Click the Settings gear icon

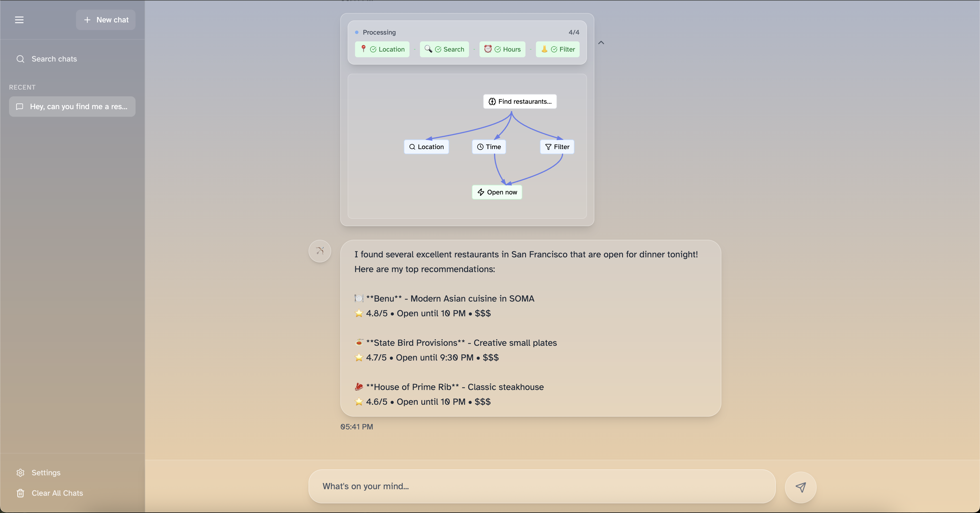pyautogui.click(x=20, y=473)
